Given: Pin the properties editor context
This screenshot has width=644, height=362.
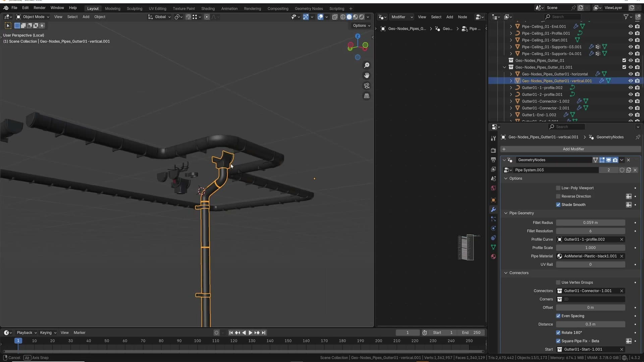Looking at the screenshot, I should coord(638,137).
